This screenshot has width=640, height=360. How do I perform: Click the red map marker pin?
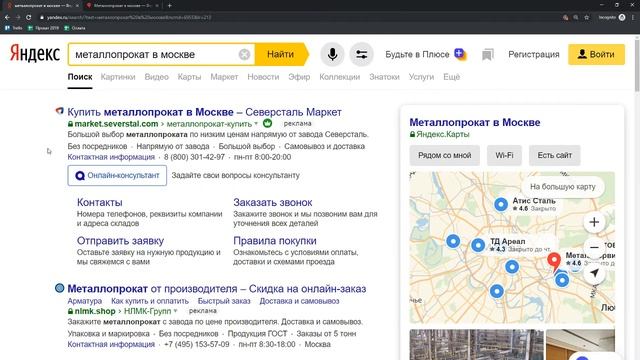554,262
